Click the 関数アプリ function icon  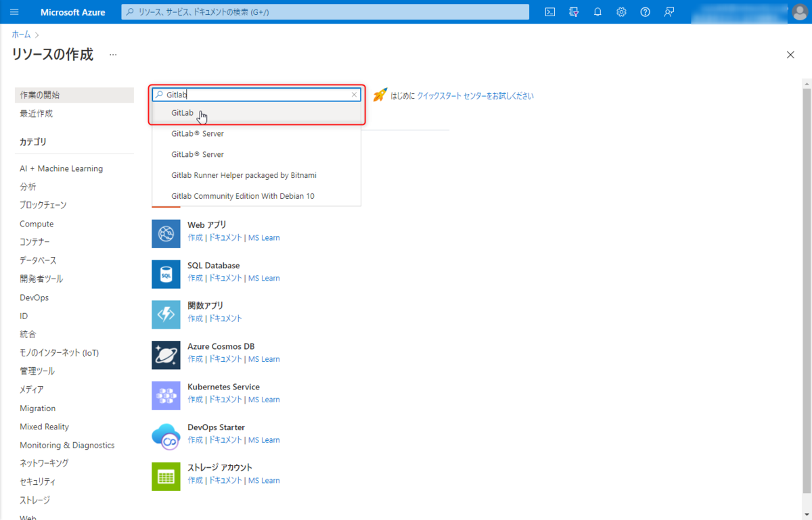click(166, 314)
